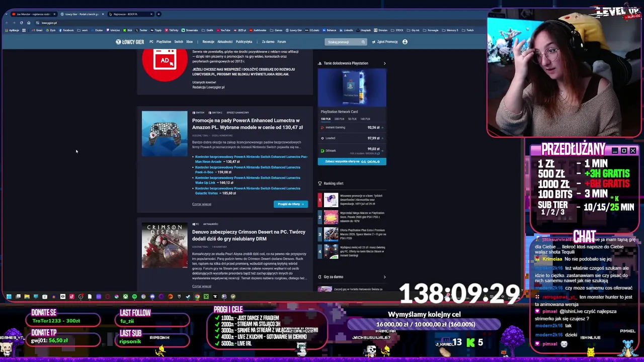The height and width of the screenshot is (362, 644).
Task: Select the 50 PLN card value tab
Action: 352,119
